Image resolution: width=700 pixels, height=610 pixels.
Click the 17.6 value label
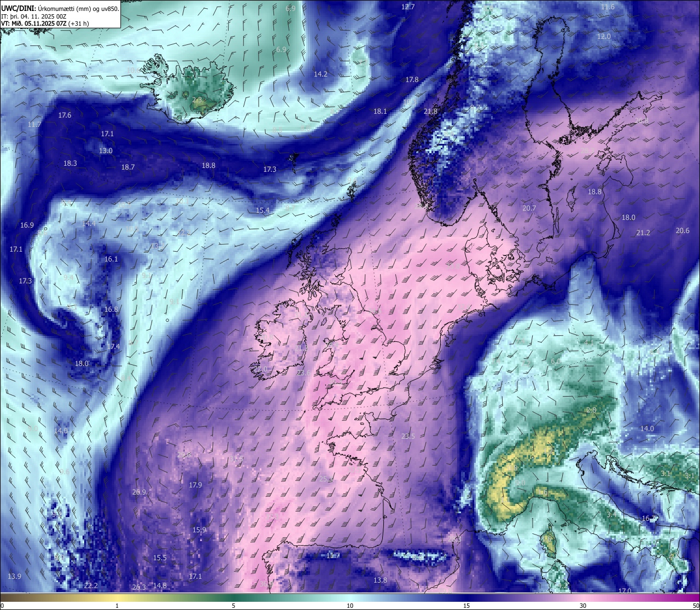(65, 115)
